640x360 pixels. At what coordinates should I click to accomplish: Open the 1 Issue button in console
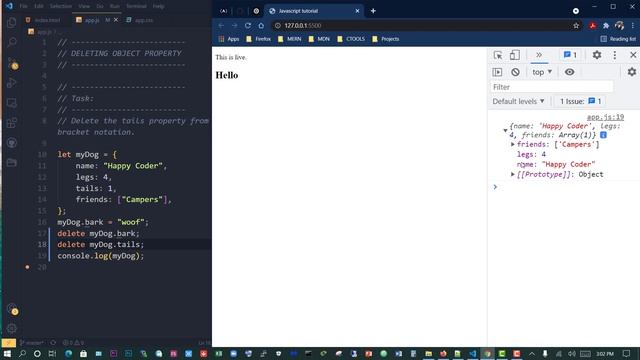[580, 101]
